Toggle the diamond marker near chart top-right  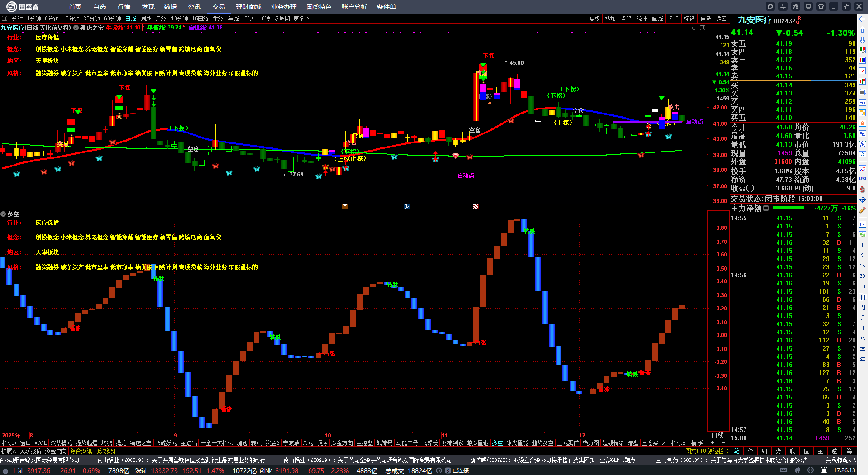pos(694,28)
